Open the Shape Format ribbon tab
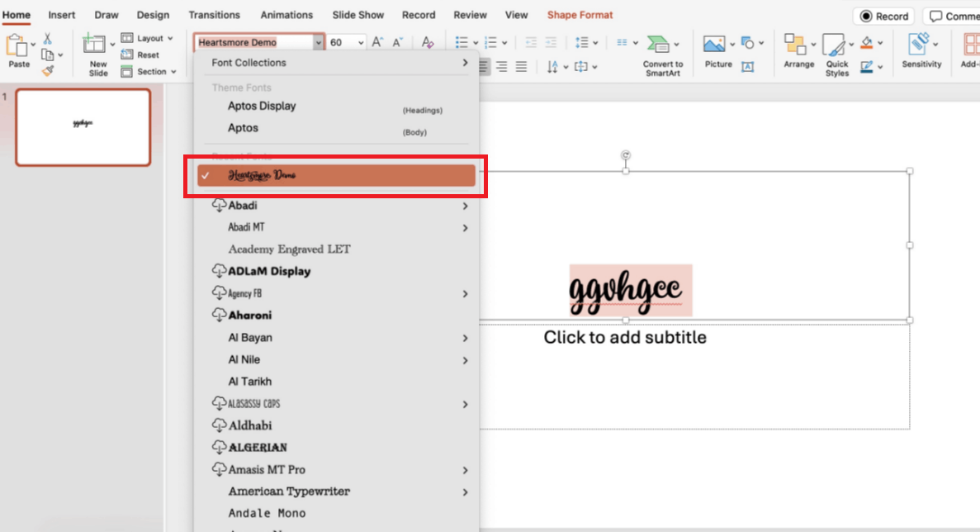The height and width of the screenshot is (532, 980). tap(580, 14)
